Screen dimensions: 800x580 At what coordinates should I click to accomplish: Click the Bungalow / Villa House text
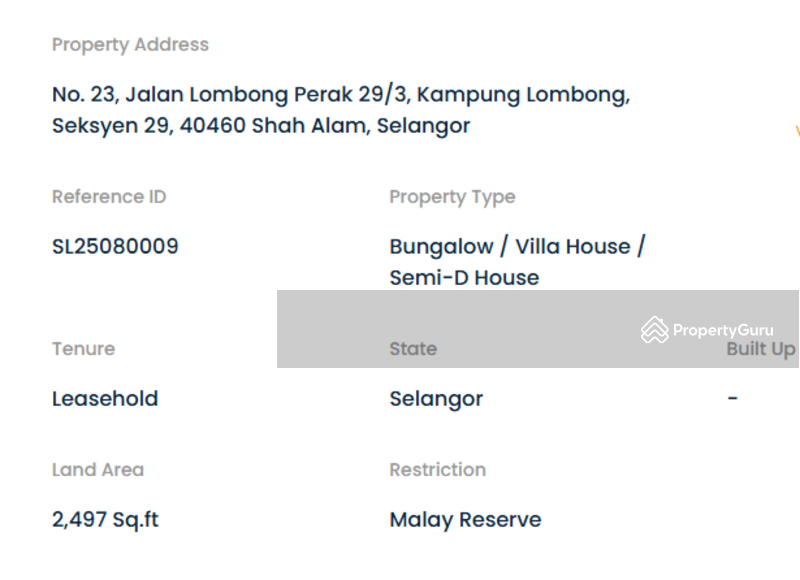(x=517, y=246)
